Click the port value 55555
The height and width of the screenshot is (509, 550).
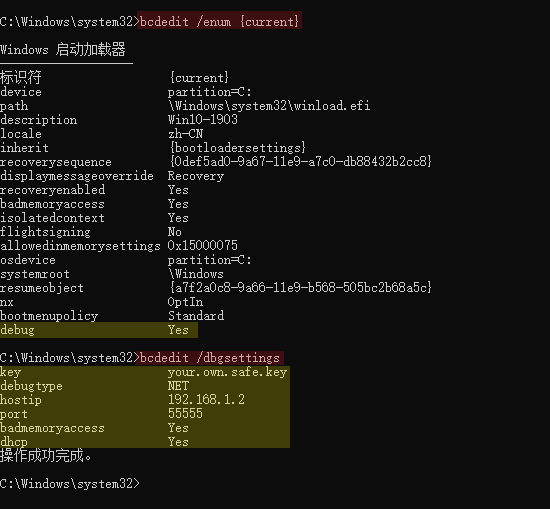tap(185, 414)
